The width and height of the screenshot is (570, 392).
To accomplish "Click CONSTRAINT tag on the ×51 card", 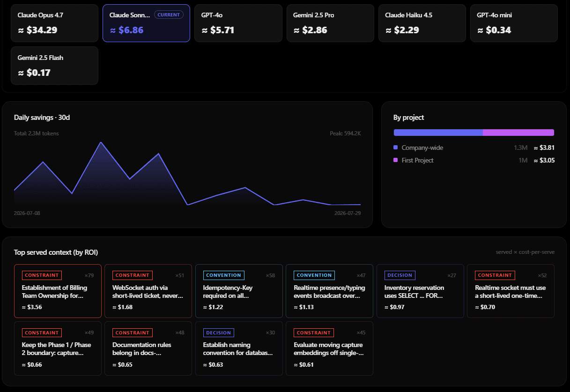I will click(x=132, y=275).
